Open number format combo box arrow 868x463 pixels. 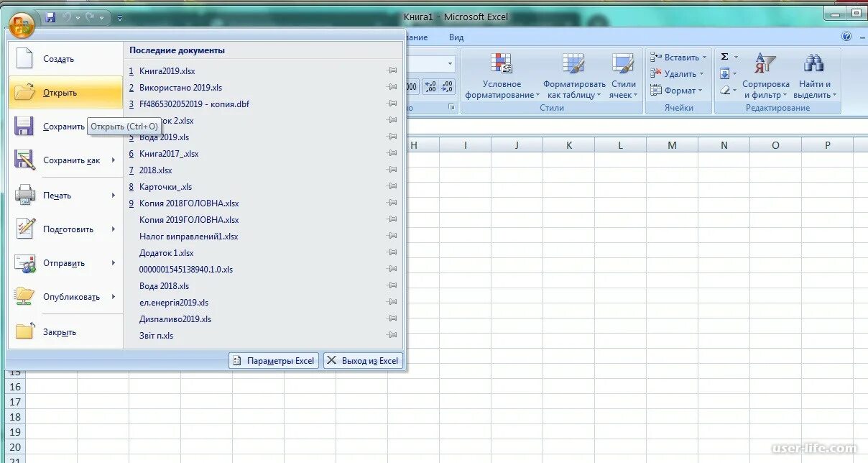tap(450, 64)
